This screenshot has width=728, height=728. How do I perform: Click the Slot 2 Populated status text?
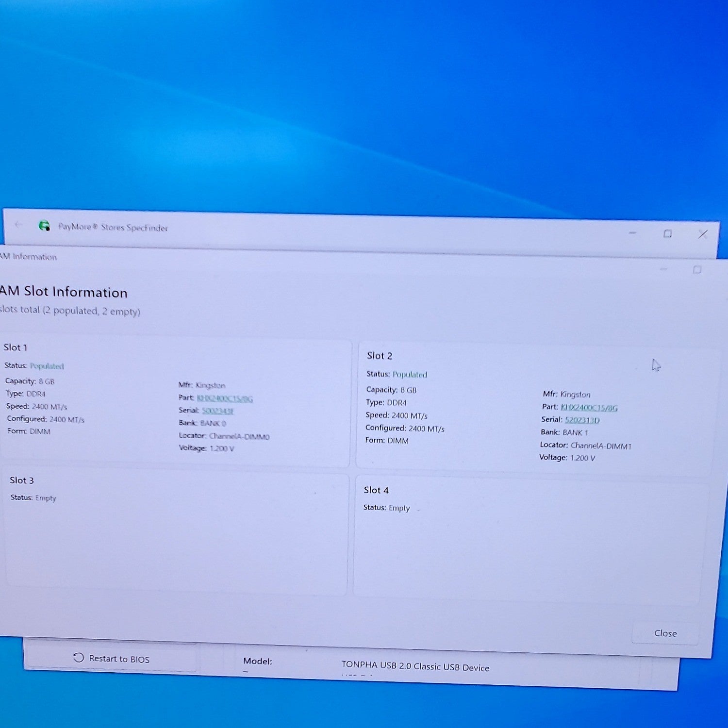(x=410, y=375)
